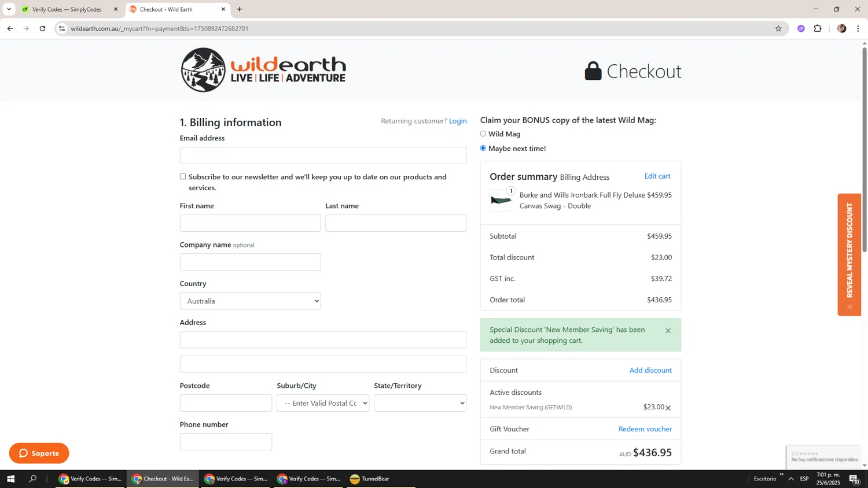Click the Canvas Swag product thumbnail

[x=501, y=201]
